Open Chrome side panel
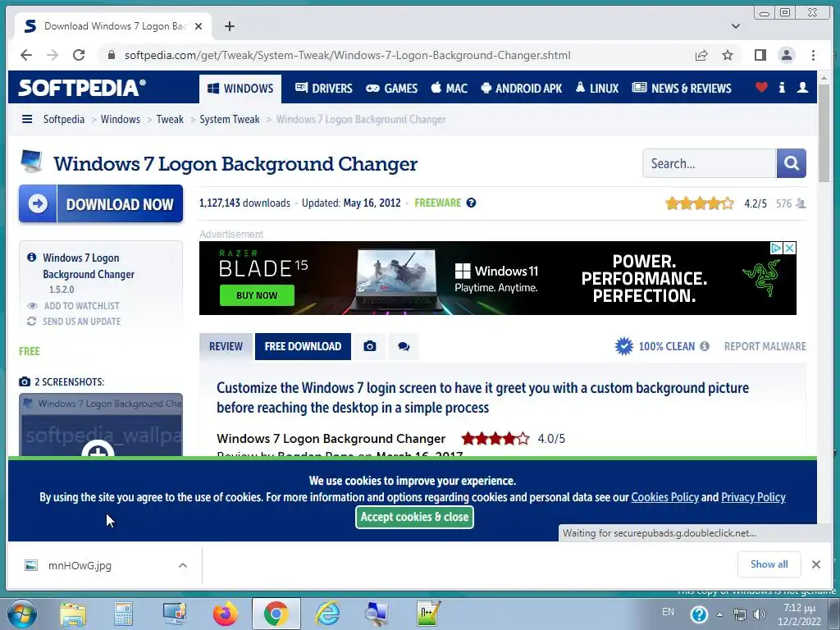This screenshot has height=630, width=840. pyautogui.click(x=760, y=55)
